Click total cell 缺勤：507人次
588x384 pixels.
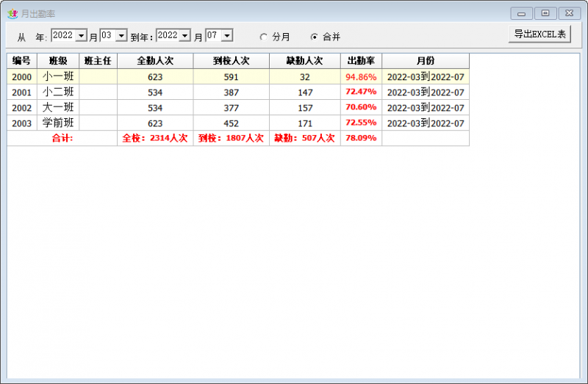pyautogui.click(x=305, y=138)
